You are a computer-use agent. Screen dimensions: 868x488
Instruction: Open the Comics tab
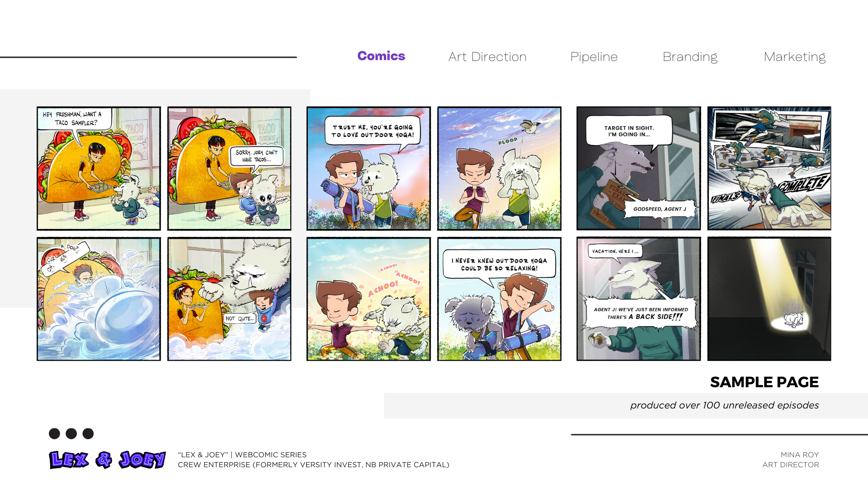(x=381, y=56)
